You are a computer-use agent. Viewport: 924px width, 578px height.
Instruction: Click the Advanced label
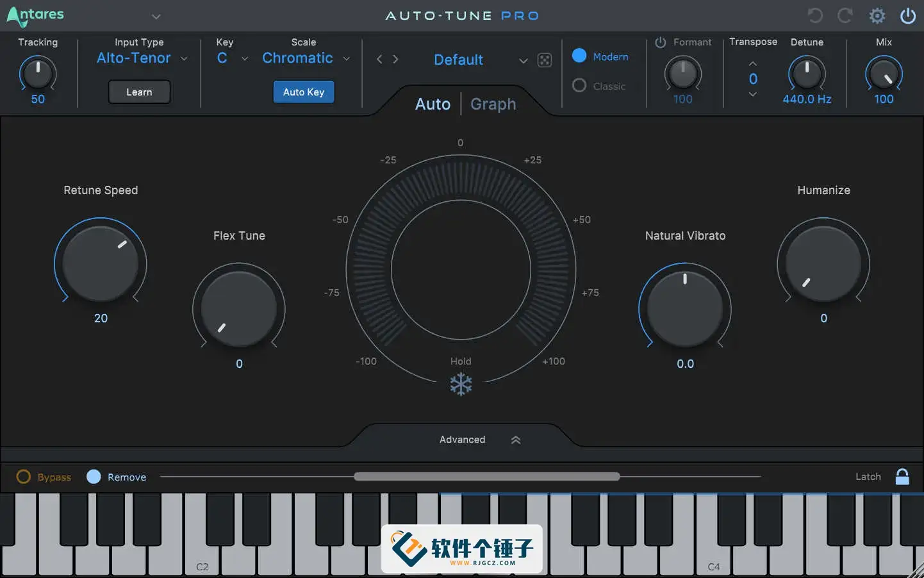[x=462, y=440]
